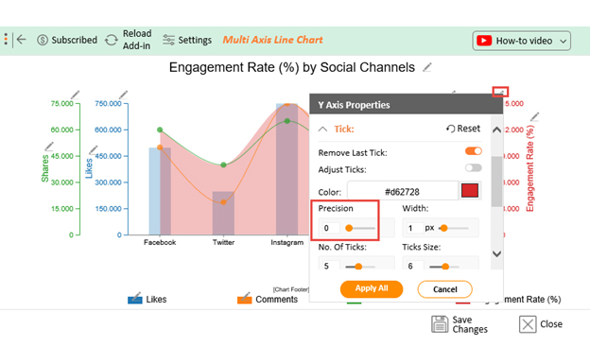This screenshot has width=590, height=364.
Task: Click the chart title text
Action: click(x=291, y=67)
